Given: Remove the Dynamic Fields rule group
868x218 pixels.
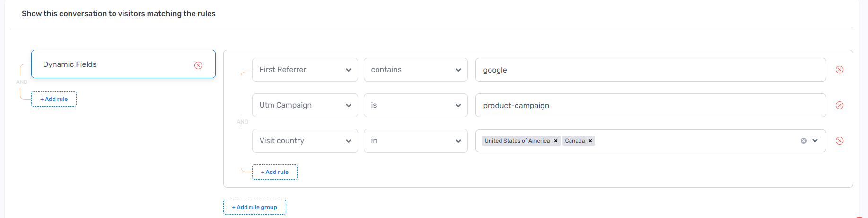Looking at the screenshot, I should (198, 65).
